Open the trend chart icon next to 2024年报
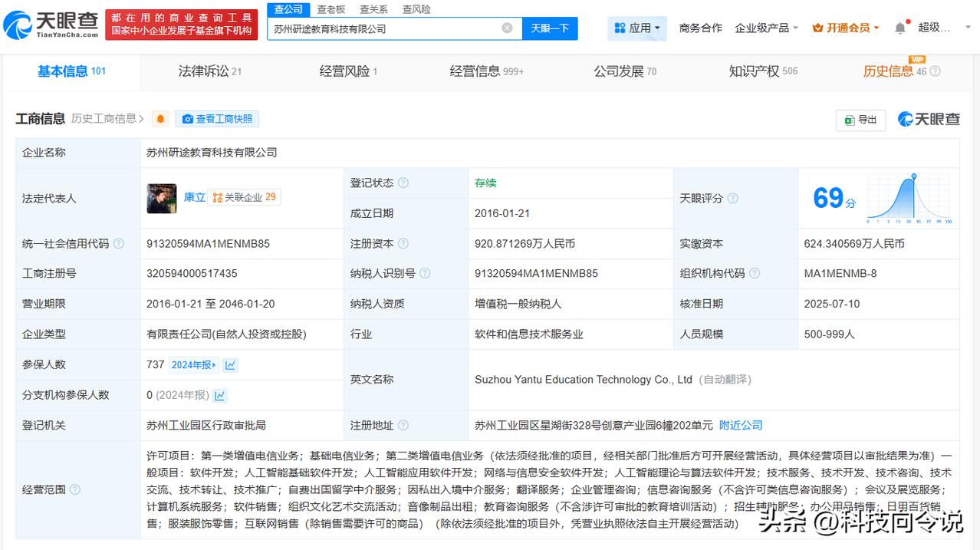 [x=230, y=365]
